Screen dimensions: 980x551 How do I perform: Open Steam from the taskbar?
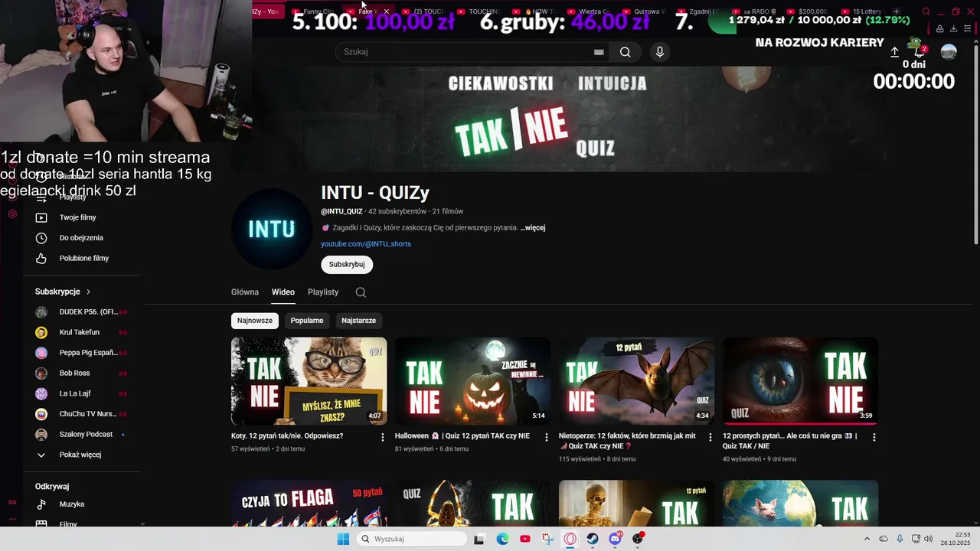(593, 539)
